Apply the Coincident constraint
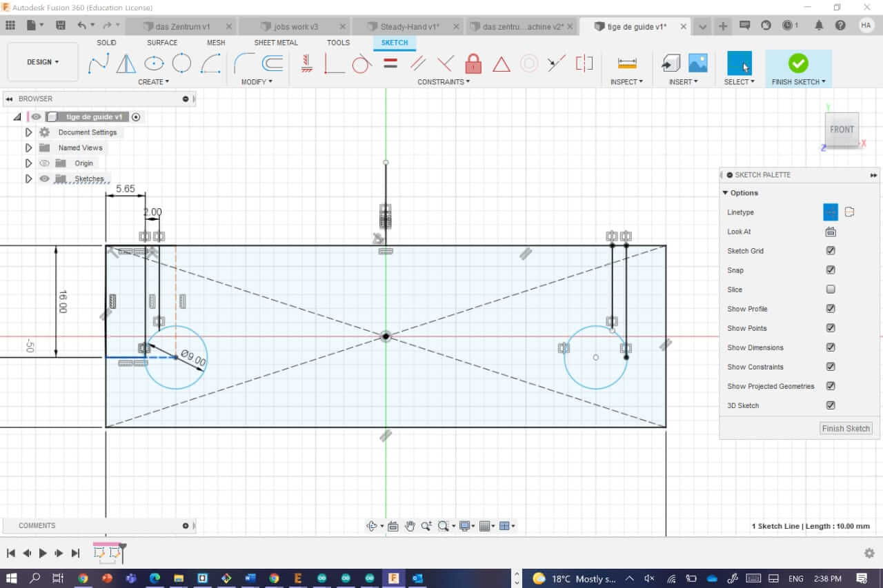 click(335, 63)
